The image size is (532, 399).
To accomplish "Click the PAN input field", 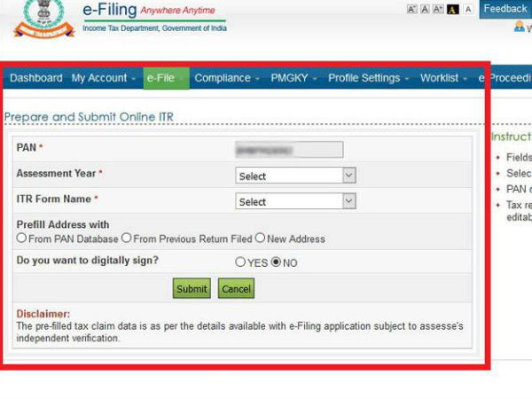I will click(x=289, y=149).
